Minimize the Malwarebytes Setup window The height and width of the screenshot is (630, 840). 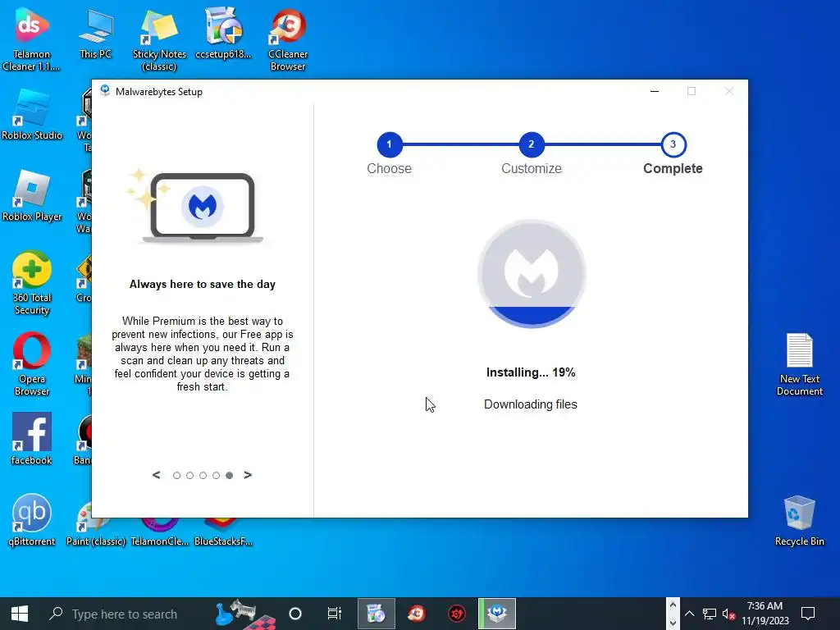tap(654, 91)
